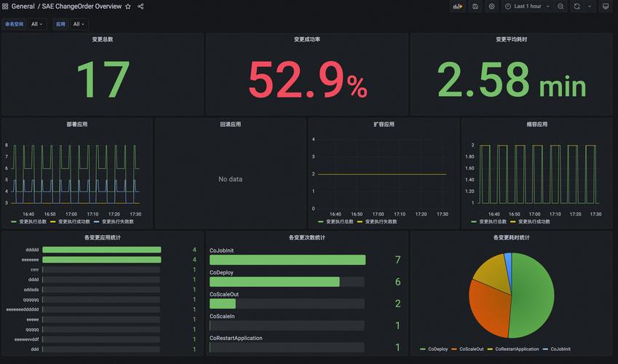Cycle view mode with monitor icon

pyautogui.click(x=606, y=7)
